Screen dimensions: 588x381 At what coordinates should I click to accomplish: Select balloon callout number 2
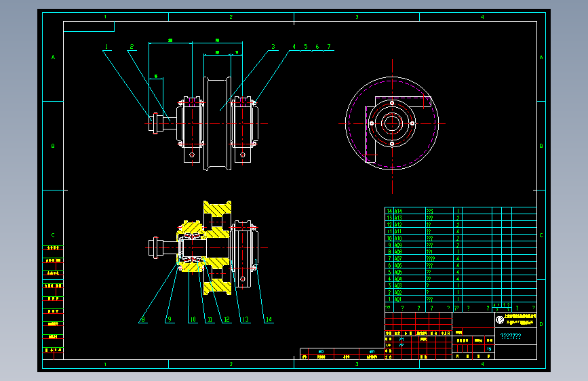pos(132,47)
